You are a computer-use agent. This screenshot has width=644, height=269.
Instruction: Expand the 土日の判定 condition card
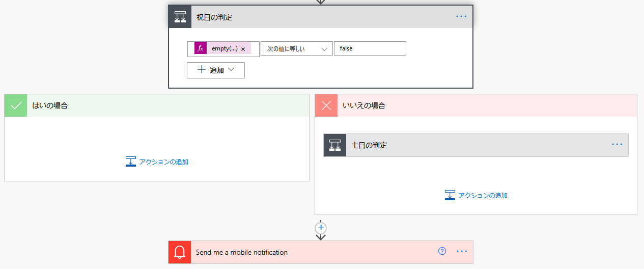point(476,145)
